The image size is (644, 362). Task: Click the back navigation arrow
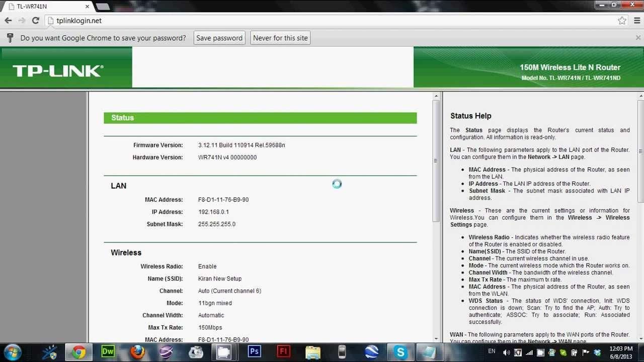pos(8,21)
